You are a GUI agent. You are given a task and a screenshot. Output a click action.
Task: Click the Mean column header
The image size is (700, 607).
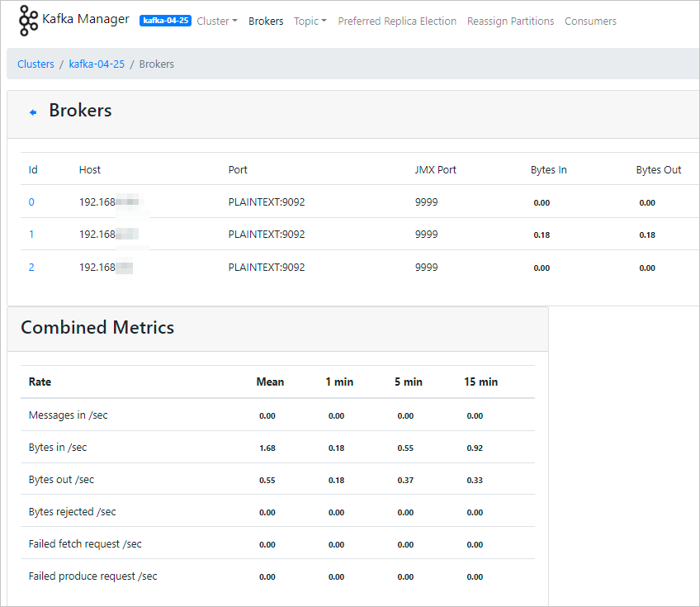pos(270,382)
